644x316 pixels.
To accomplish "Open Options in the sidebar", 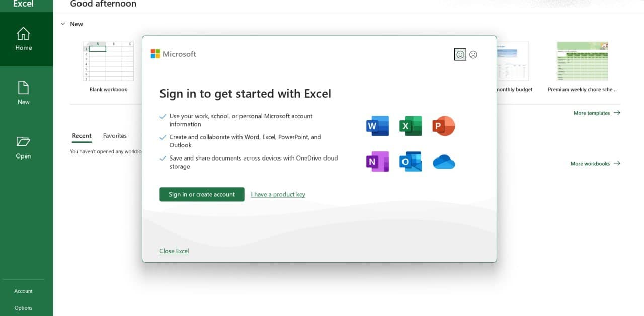I will (x=23, y=308).
